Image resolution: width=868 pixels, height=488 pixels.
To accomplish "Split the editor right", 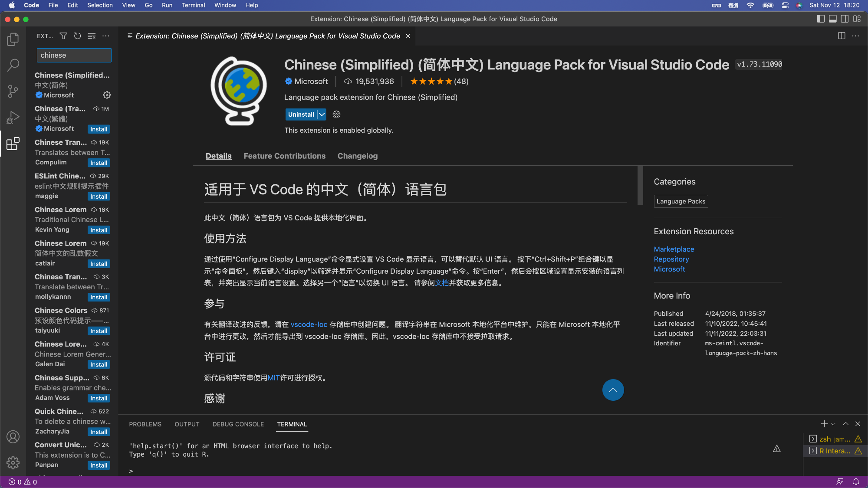I will click(x=842, y=36).
